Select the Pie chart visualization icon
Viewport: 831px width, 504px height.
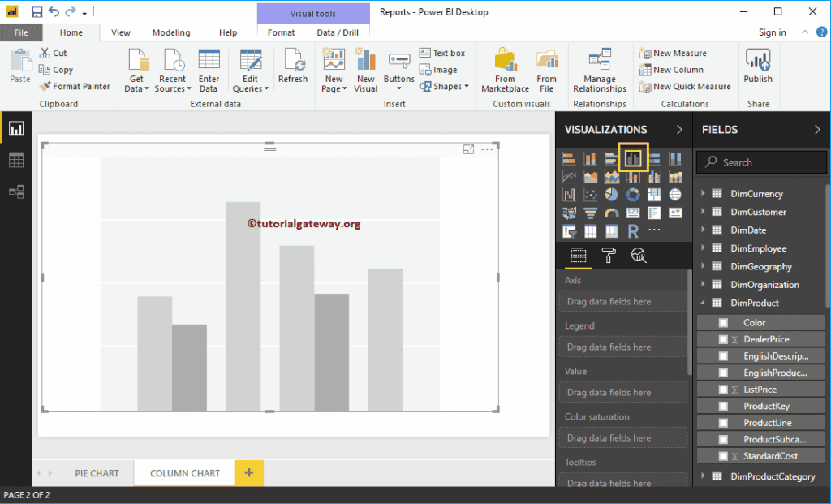[611, 194]
